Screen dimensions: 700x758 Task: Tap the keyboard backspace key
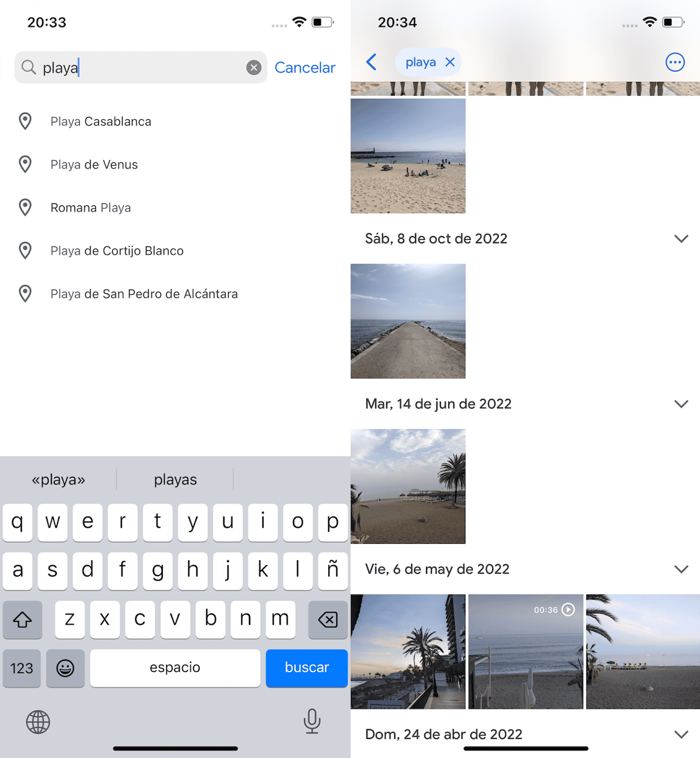(328, 620)
